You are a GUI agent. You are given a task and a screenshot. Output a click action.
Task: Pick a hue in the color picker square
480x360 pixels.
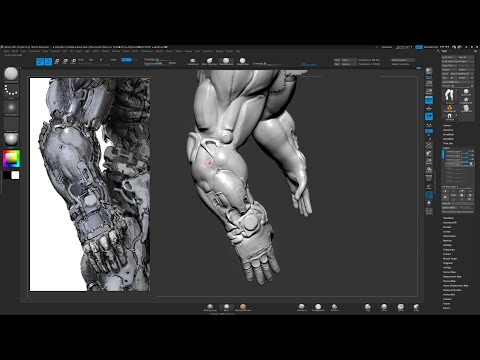coord(11,159)
